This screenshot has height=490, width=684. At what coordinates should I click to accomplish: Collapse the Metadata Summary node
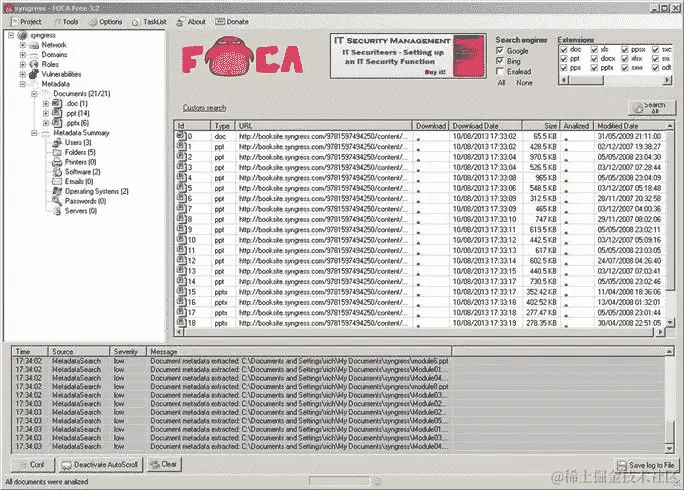34,133
